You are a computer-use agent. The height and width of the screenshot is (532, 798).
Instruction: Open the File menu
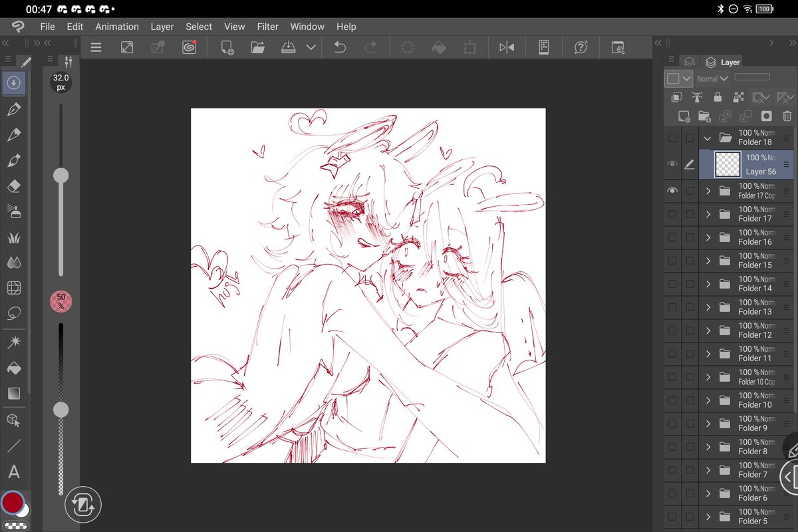[x=47, y=27]
